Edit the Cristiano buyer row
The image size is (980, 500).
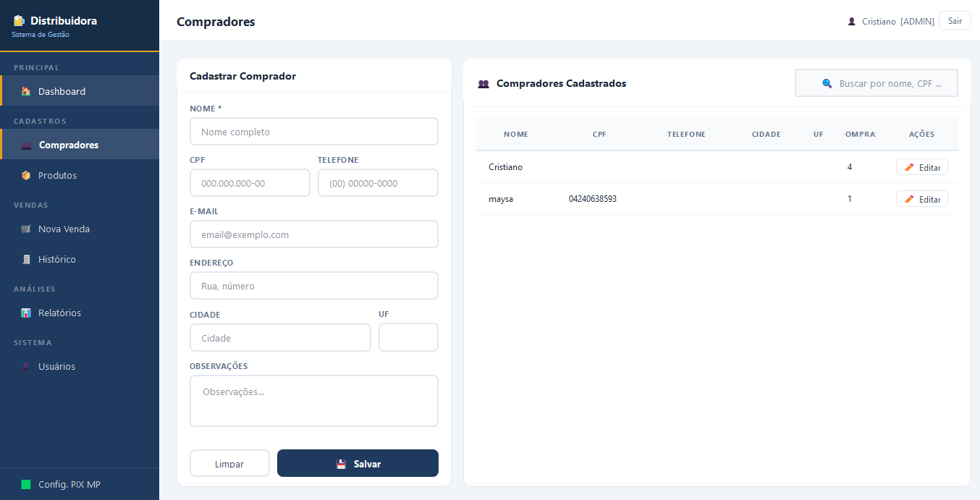[x=922, y=167]
